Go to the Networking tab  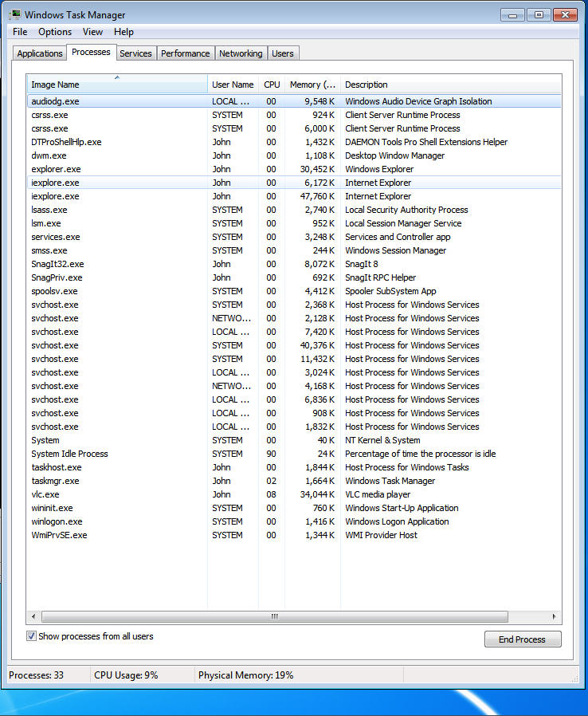[x=241, y=53]
